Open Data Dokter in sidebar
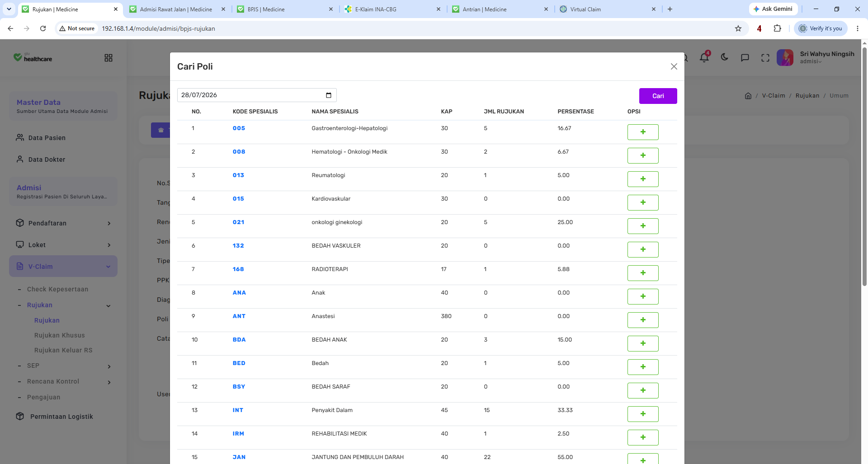 point(47,159)
